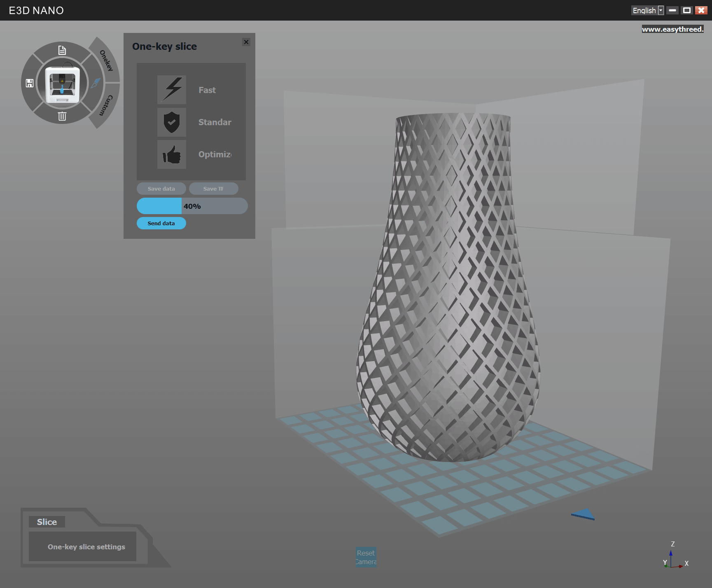Close the One-key slice panel

pyautogui.click(x=246, y=42)
